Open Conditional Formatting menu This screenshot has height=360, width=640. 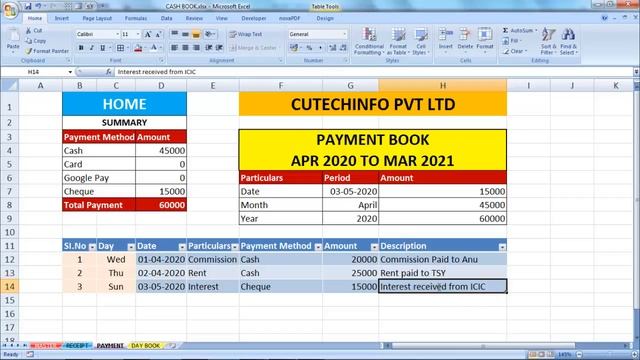(x=369, y=41)
